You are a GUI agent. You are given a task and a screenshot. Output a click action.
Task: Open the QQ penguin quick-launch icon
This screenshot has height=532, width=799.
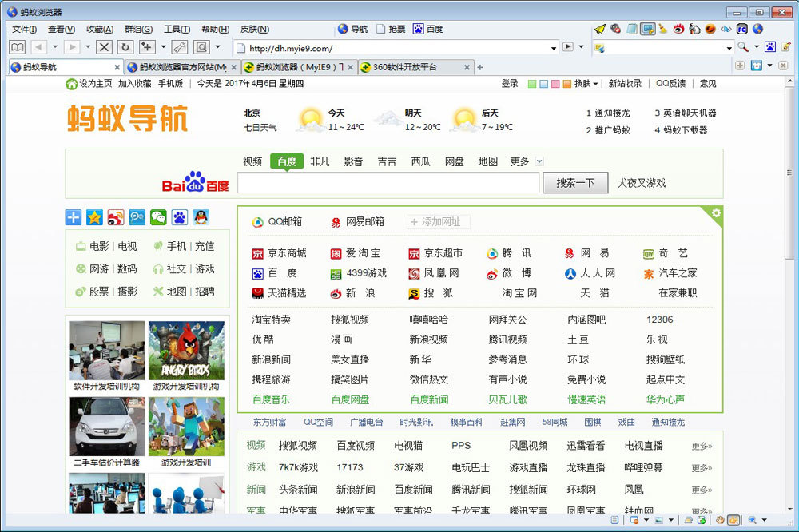tap(200, 216)
